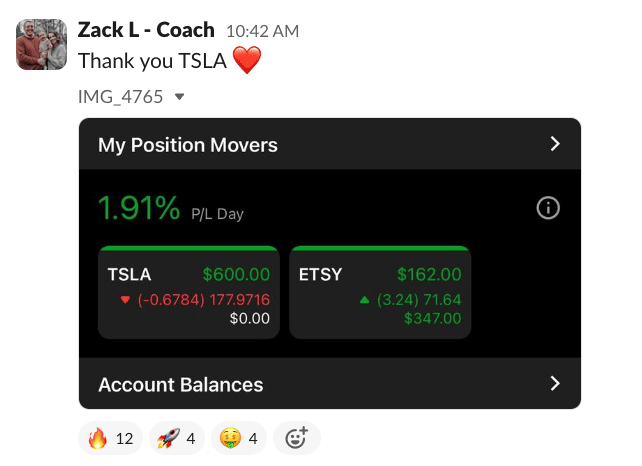Open the My Position Movers section title
642x466 pixels.
coord(188,145)
